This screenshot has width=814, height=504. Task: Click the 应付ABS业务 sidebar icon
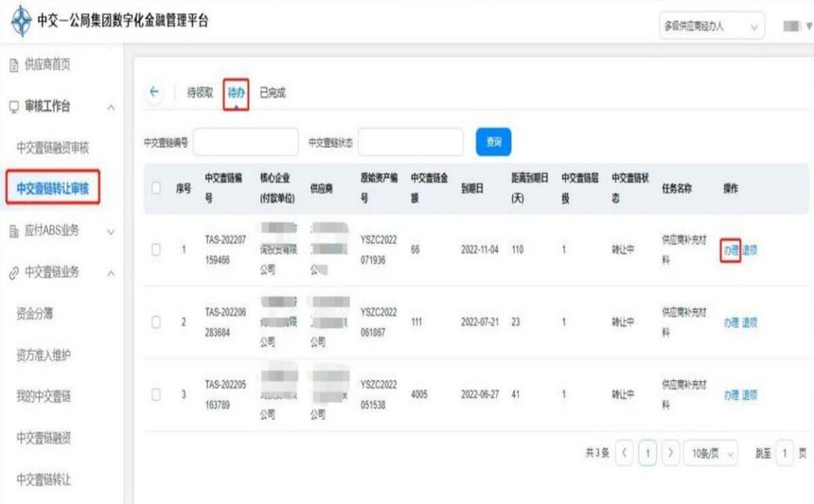14,232
